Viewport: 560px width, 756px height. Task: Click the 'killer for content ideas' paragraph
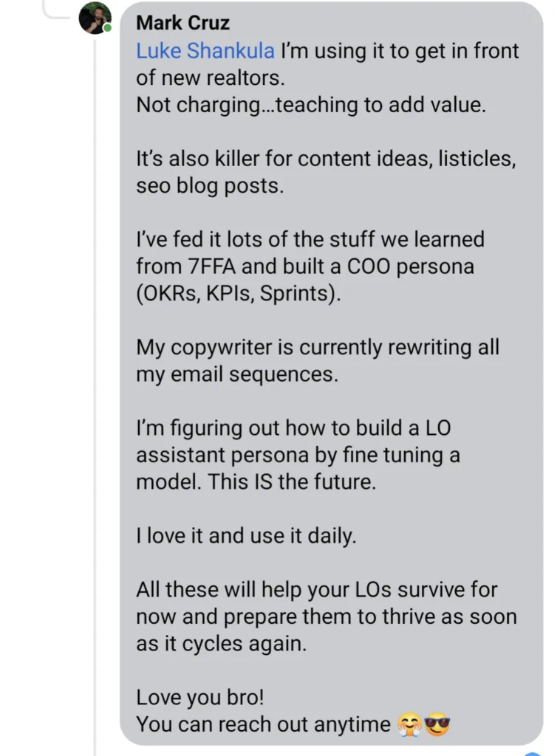tap(326, 172)
